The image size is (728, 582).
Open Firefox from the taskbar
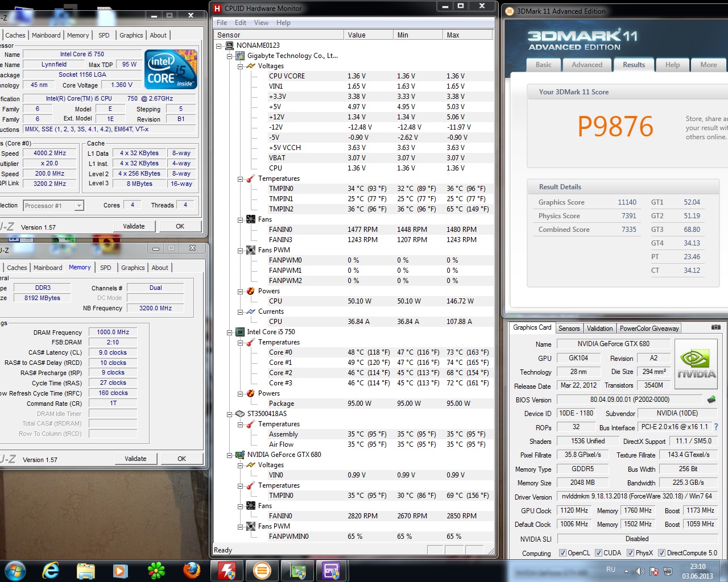[191, 570]
